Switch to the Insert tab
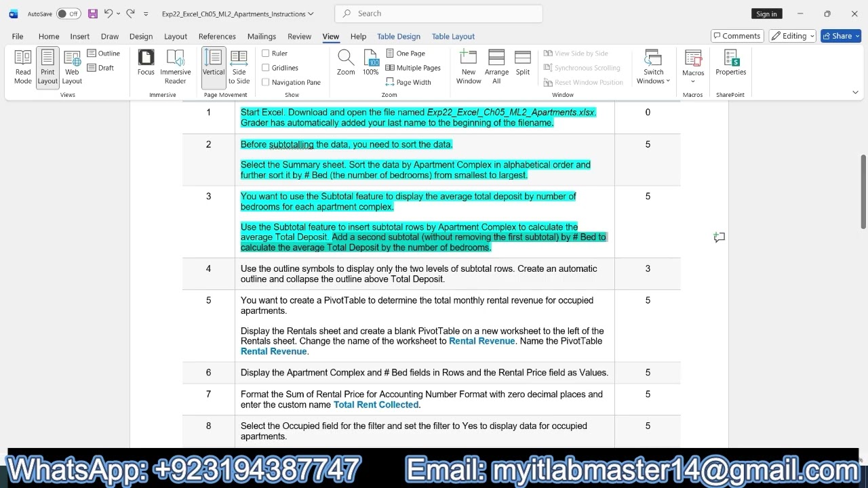Viewport: 868px width, 488px height. 80,37
